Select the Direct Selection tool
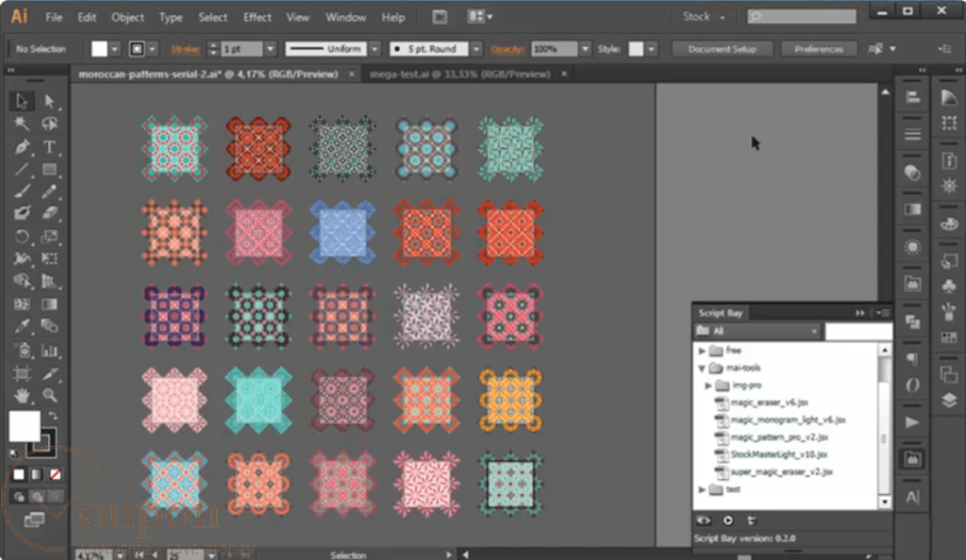 [49, 101]
